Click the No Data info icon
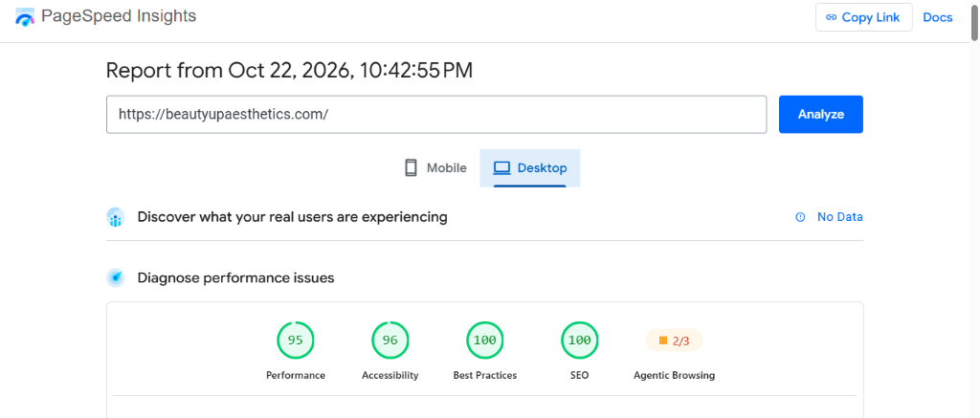The height and width of the screenshot is (418, 980). (800, 217)
